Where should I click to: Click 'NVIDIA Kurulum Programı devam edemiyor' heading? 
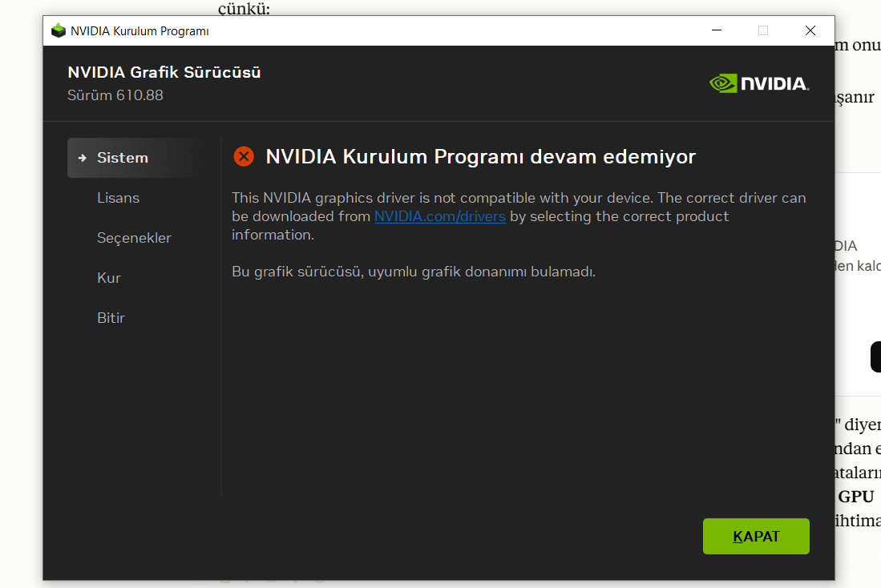(480, 157)
